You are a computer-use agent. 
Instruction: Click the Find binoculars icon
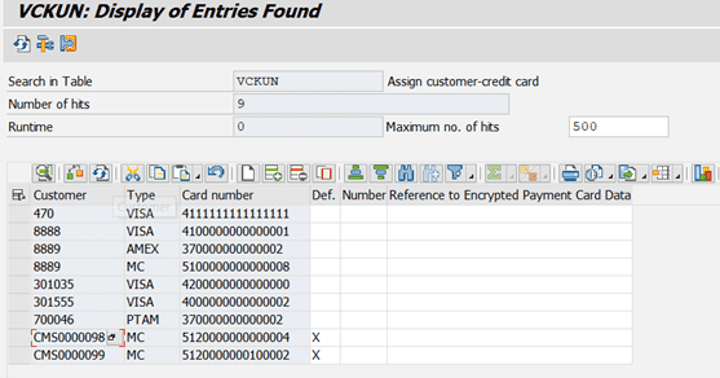pyautogui.click(x=406, y=173)
